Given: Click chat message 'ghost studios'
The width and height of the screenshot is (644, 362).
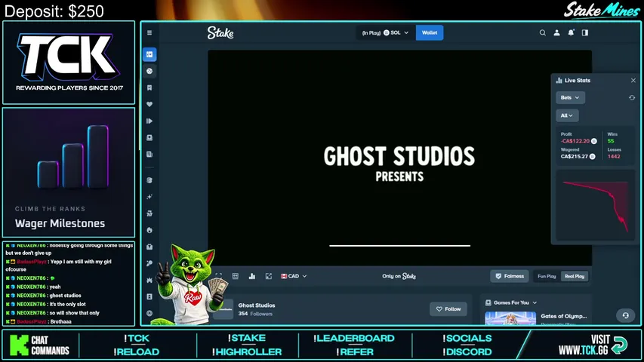Looking at the screenshot, I should pyautogui.click(x=65, y=296).
